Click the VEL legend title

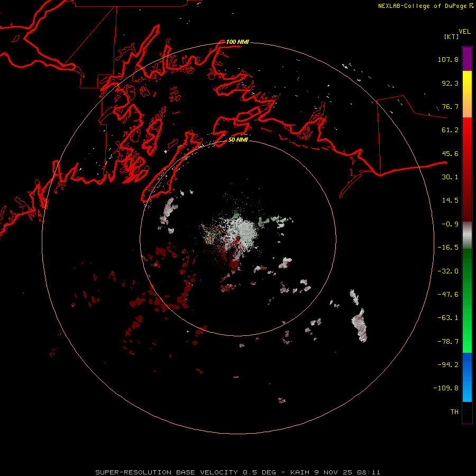point(464,32)
